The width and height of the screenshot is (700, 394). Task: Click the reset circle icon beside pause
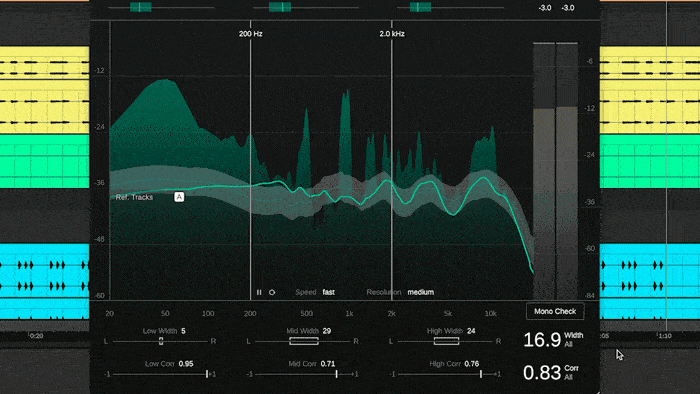point(272,292)
